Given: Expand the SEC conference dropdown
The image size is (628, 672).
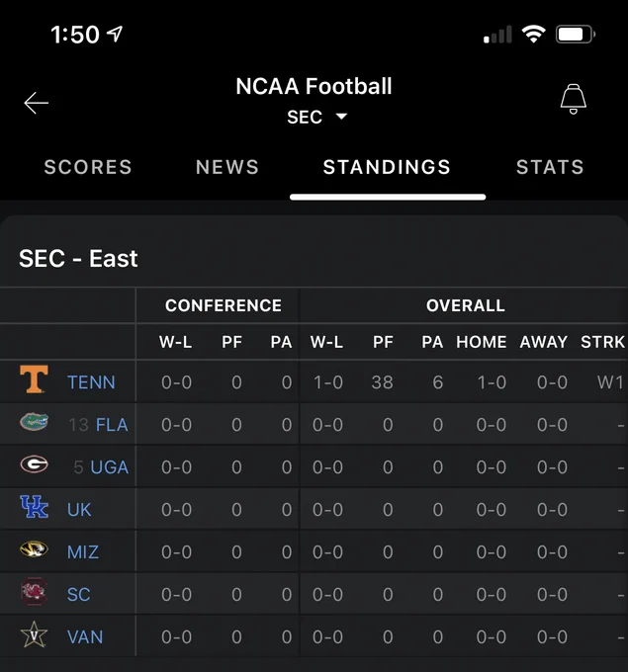Looking at the screenshot, I should click(x=316, y=117).
